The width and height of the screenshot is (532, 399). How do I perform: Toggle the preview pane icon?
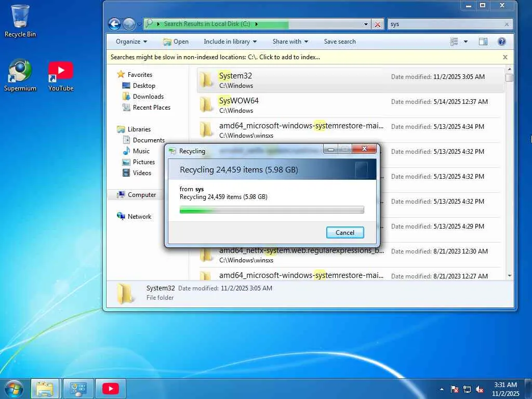coord(483,42)
